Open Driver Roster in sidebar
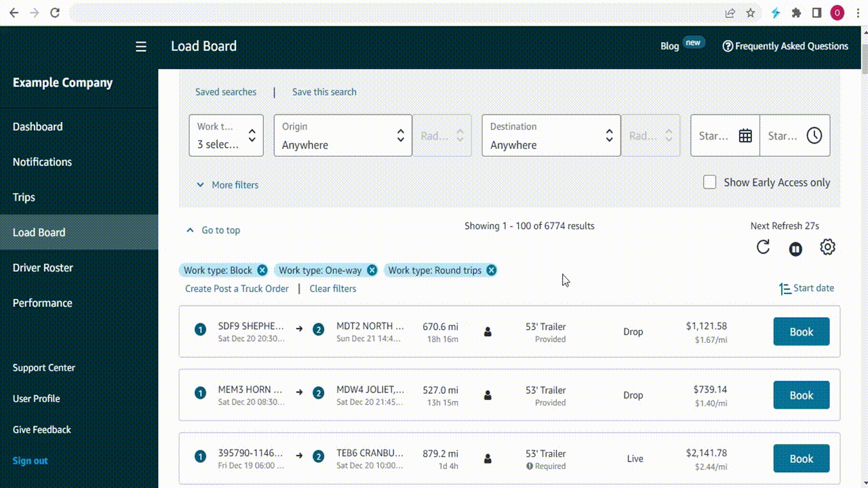This screenshot has width=868, height=488. [x=43, y=268]
